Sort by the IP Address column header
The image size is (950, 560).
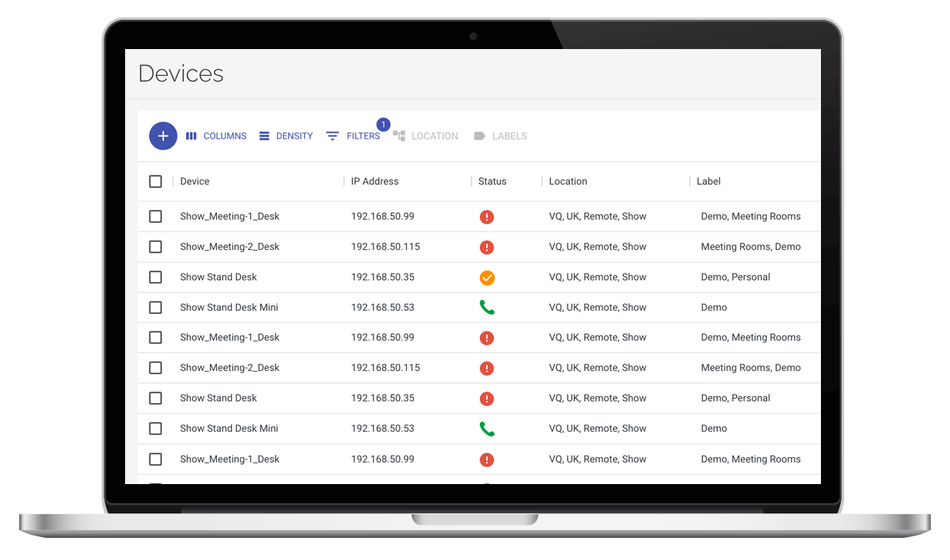374,181
